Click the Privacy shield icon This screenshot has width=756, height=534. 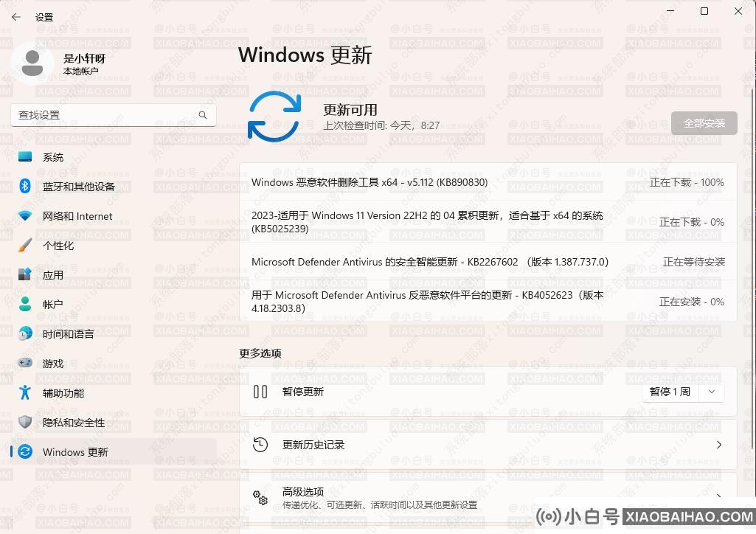(25, 422)
